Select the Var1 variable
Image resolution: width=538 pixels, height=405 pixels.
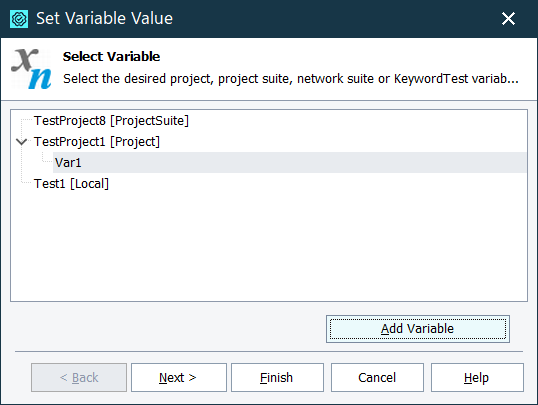pyautogui.click(x=68, y=163)
